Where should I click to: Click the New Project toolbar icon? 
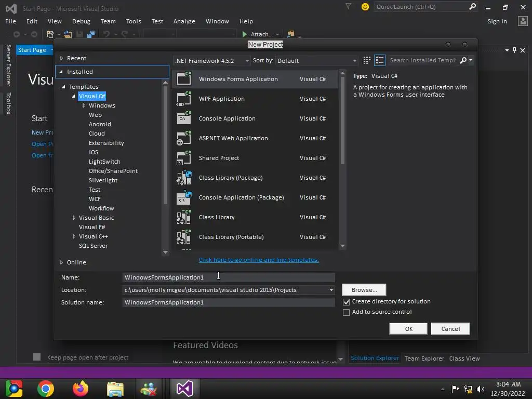pyautogui.click(x=50, y=34)
